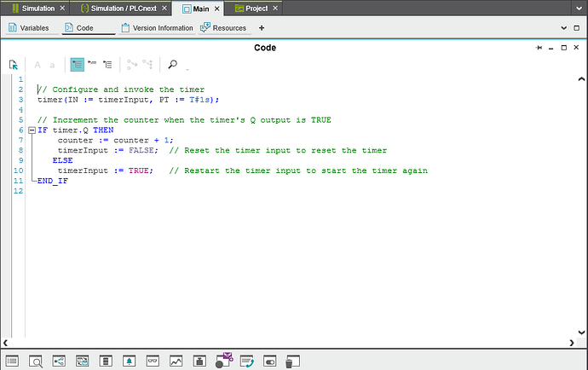Open the watch window glasses icon
The height and width of the screenshot is (370, 588).
pos(153,361)
